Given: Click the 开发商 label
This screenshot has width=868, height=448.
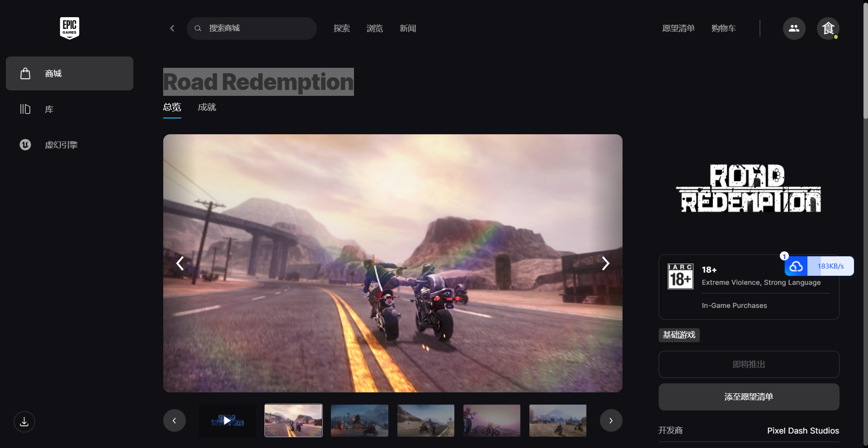Looking at the screenshot, I should pos(670,430).
